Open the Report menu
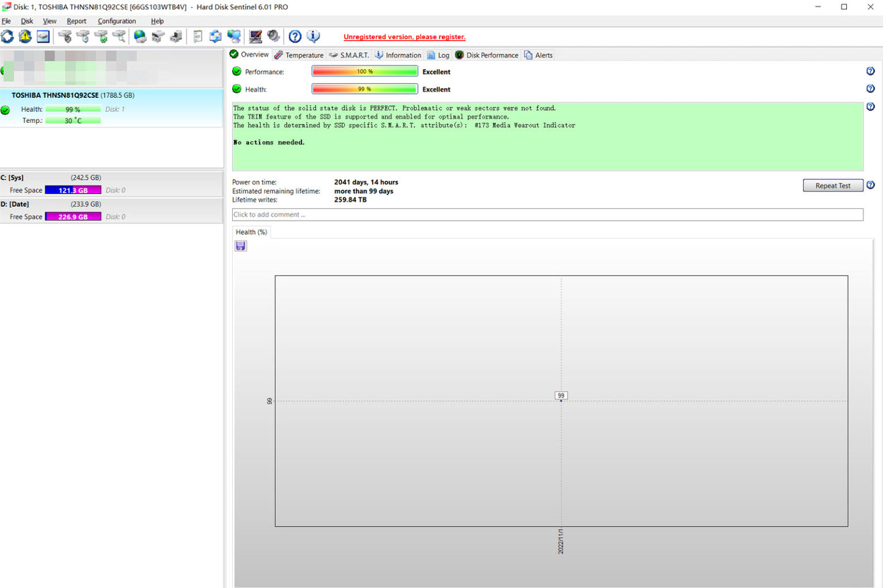883x588 pixels. (76, 21)
